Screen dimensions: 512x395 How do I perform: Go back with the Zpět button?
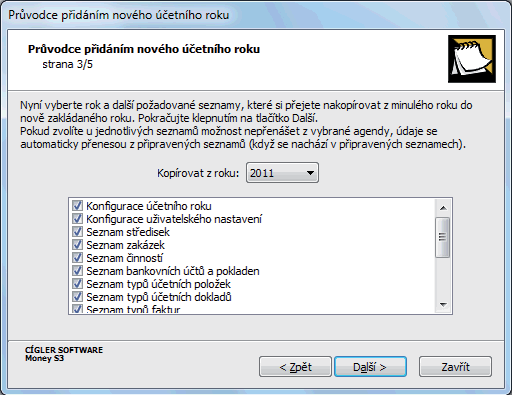pyautogui.click(x=295, y=367)
